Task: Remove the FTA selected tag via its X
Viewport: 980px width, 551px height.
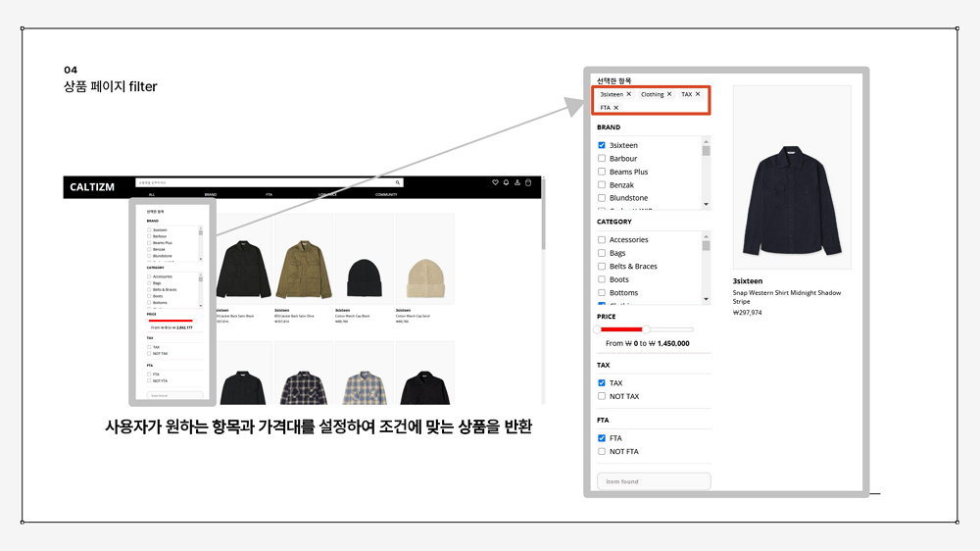Action: coord(616,108)
